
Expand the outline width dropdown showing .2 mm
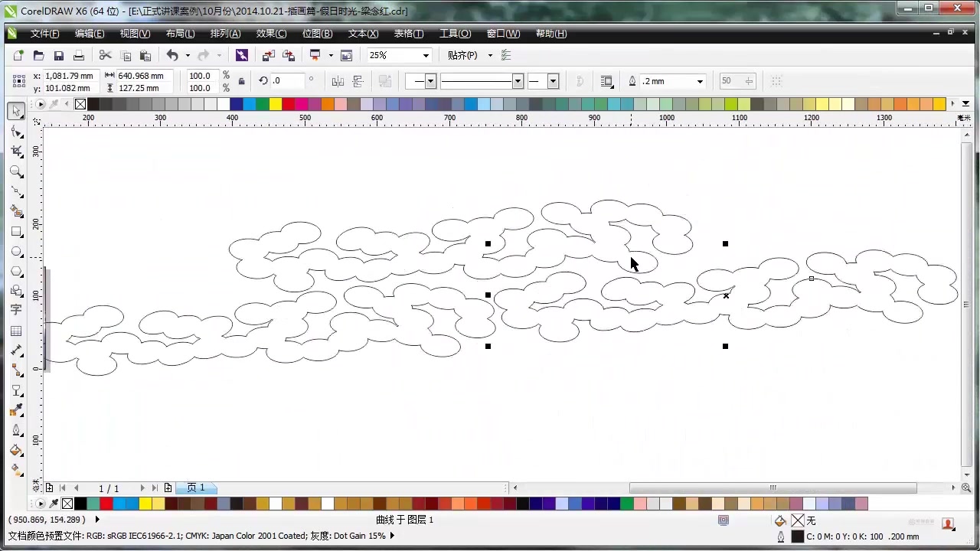tap(699, 81)
